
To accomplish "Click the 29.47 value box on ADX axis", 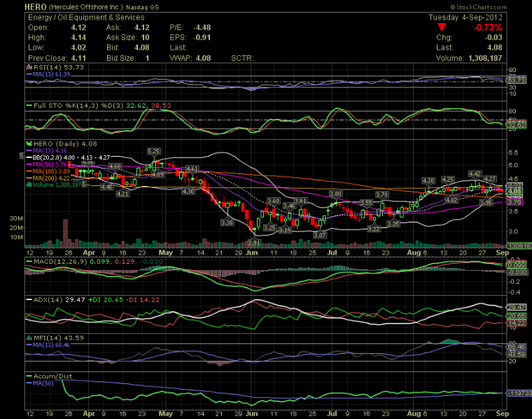I will point(516,307).
